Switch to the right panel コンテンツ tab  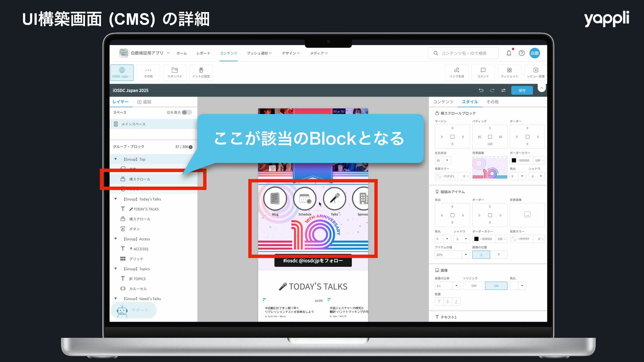443,102
